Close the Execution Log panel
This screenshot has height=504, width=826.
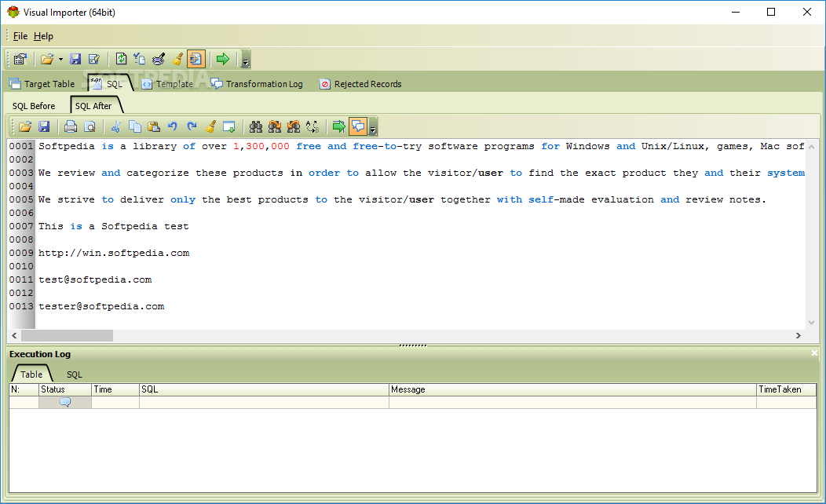pyautogui.click(x=814, y=352)
